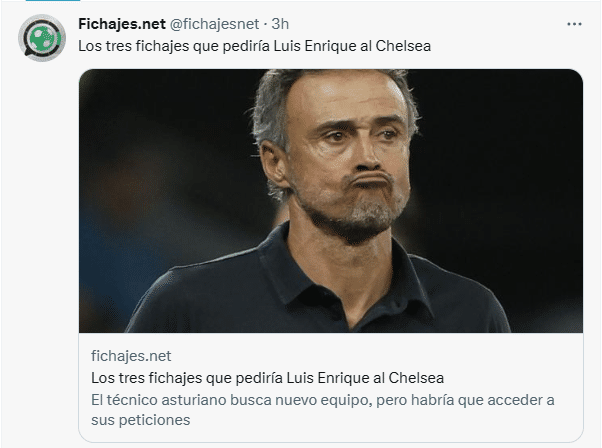602x448 pixels.
Task: Click the card description starting 'El técnico asturiano'
Action: tap(322, 400)
